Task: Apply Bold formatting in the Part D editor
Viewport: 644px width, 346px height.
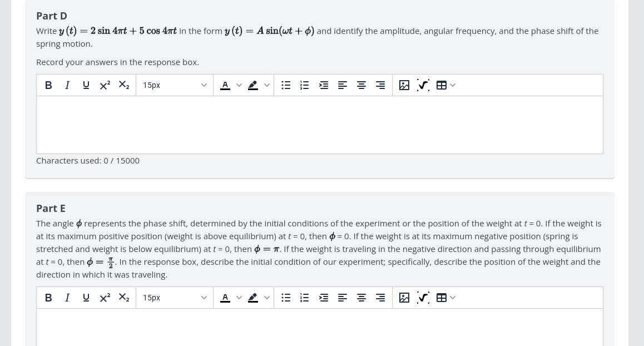Action: 48,85
